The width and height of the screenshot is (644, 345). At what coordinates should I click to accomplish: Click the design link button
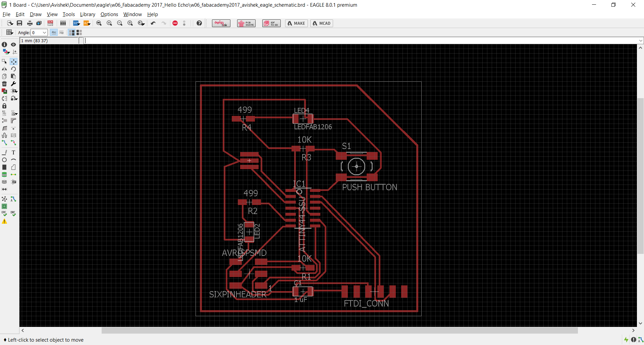pyautogui.click(x=221, y=23)
